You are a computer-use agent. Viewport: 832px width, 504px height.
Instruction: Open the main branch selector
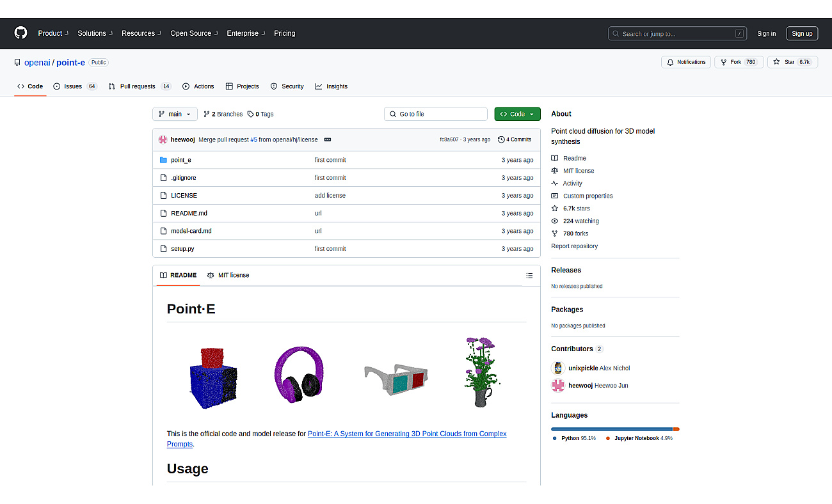tap(175, 114)
